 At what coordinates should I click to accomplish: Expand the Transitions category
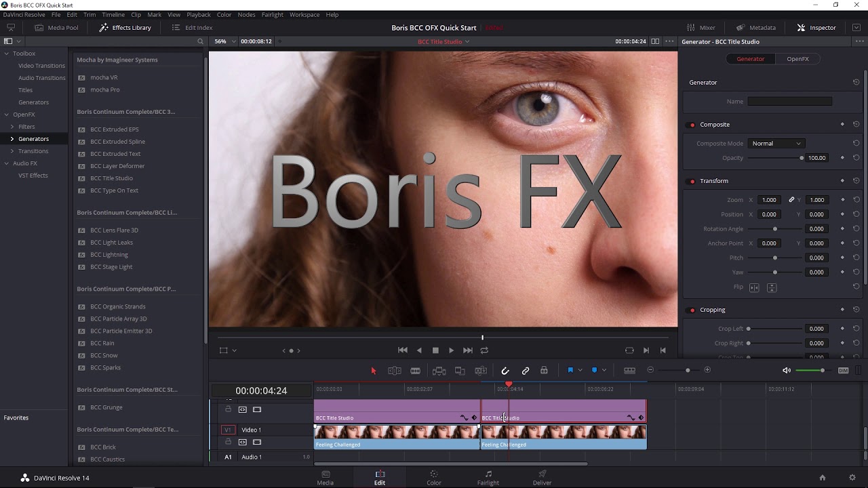[12, 151]
